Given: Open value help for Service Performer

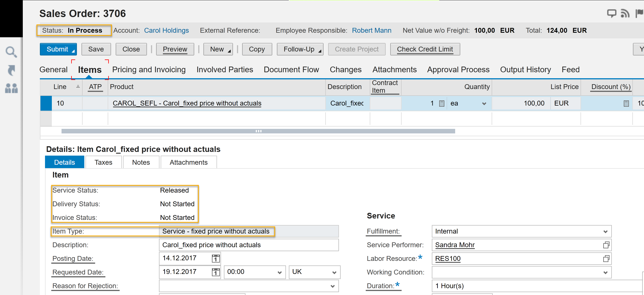Looking at the screenshot, I should (x=606, y=245).
